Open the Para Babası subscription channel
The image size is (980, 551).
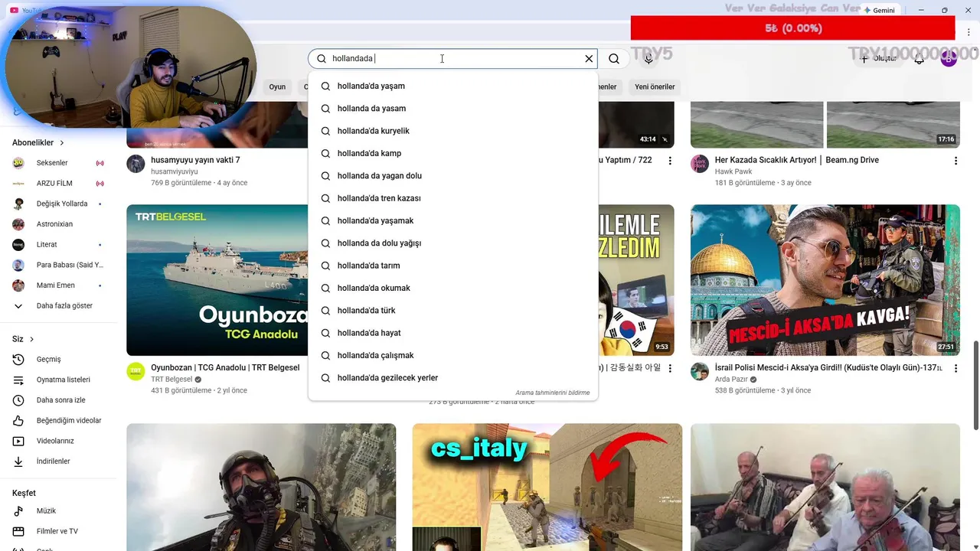point(58,266)
